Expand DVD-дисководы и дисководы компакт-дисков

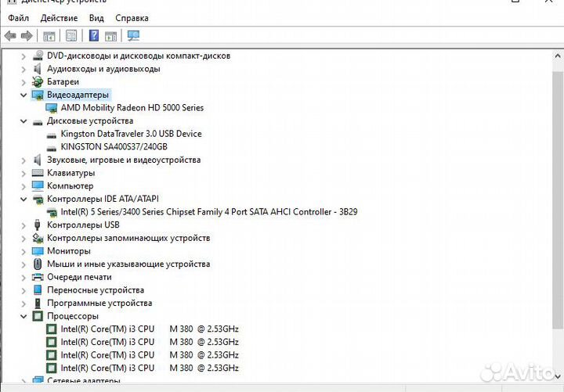tap(23, 56)
